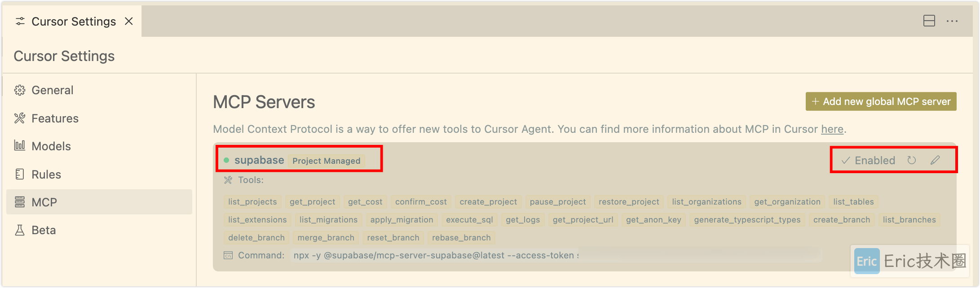The height and width of the screenshot is (288, 980).
Task: Open the three-dot more actions menu
Action: click(952, 21)
